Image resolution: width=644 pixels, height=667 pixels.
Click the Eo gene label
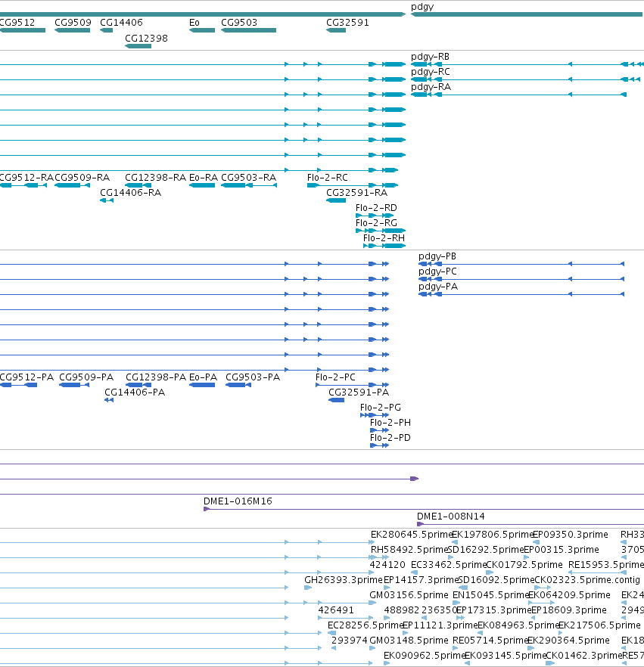(194, 23)
